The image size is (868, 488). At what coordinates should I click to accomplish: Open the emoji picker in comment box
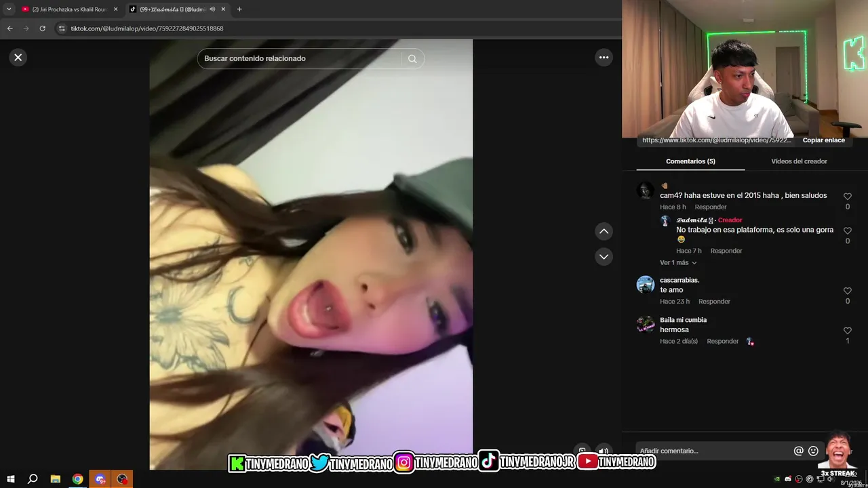pos(813,451)
